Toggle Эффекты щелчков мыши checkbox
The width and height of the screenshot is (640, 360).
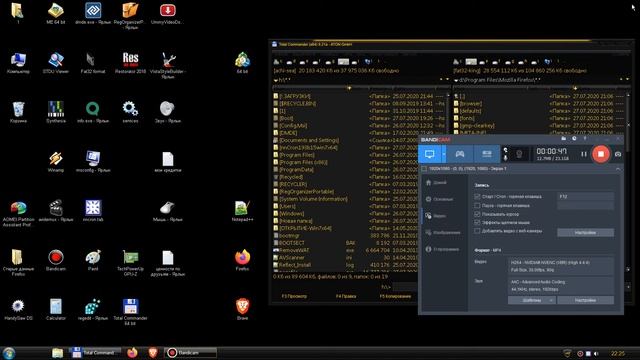477,223
